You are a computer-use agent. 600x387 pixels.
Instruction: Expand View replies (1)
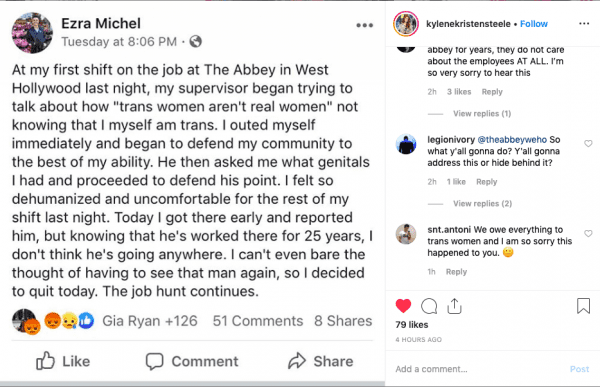coord(482,113)
